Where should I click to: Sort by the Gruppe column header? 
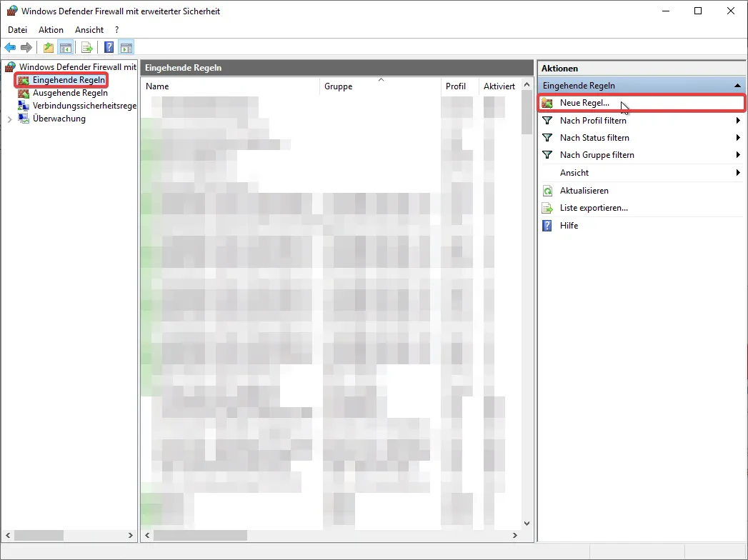(380, 86)
